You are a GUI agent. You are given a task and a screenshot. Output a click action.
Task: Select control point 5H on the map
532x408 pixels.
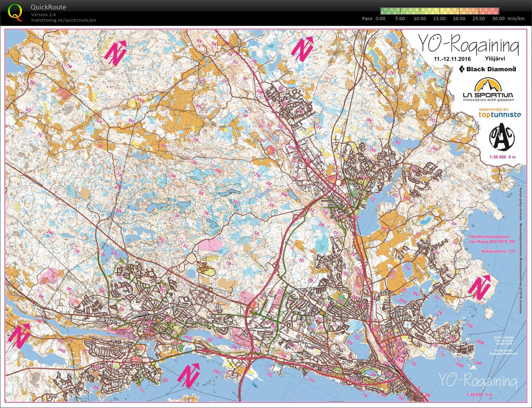click(x=164, y=146)
